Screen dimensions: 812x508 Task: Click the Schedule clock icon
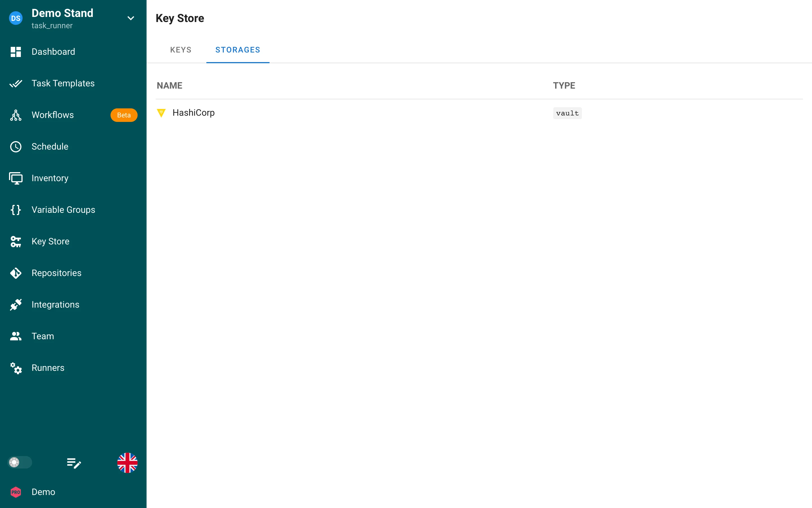(x=16, y=146)
